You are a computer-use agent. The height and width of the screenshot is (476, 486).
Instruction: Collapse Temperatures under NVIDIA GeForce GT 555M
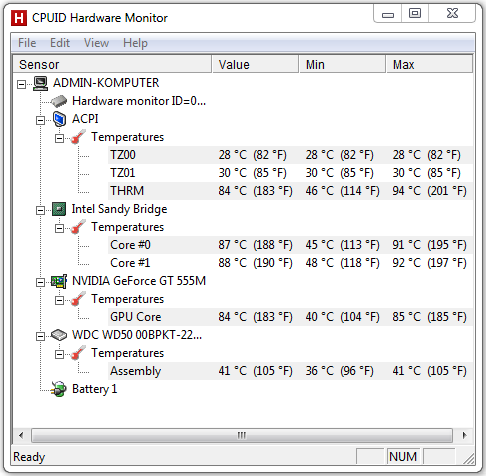(59, 300)
